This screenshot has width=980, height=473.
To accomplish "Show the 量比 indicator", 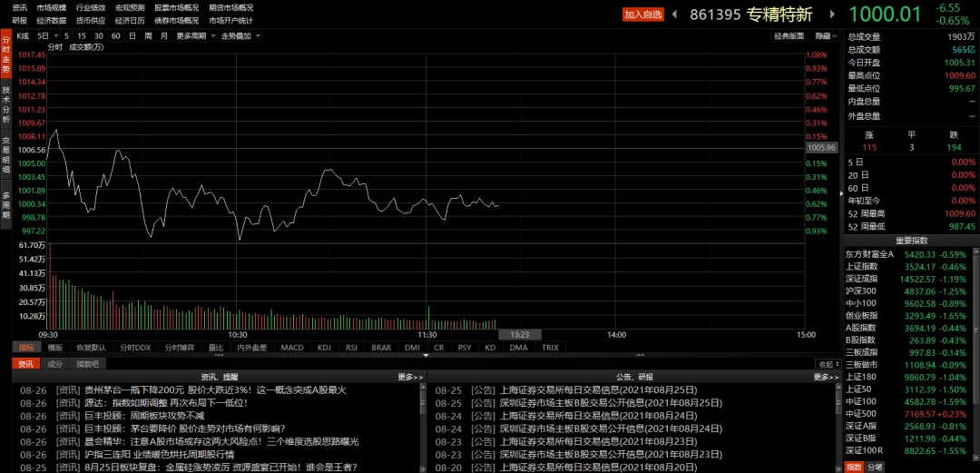I will 216,347.
